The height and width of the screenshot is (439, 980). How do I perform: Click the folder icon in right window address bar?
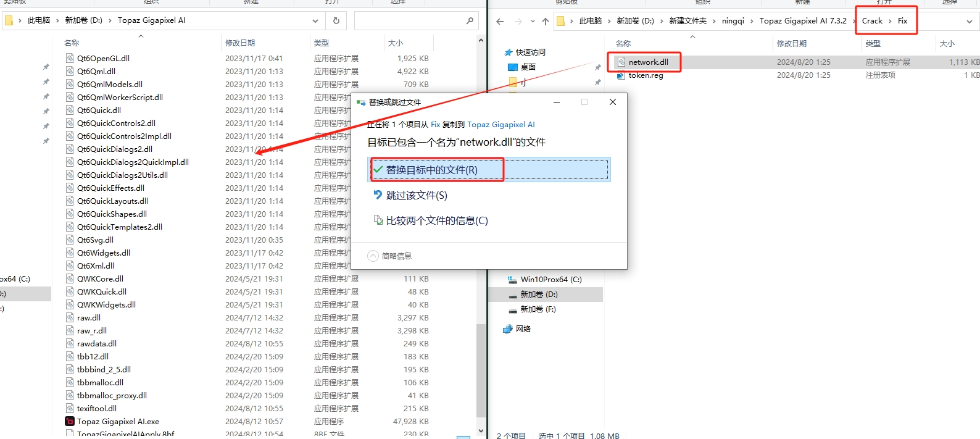point(560,21)
